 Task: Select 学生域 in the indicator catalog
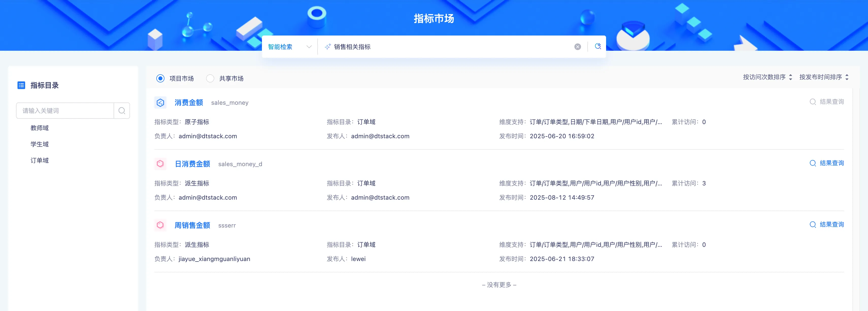coord(39,144)
